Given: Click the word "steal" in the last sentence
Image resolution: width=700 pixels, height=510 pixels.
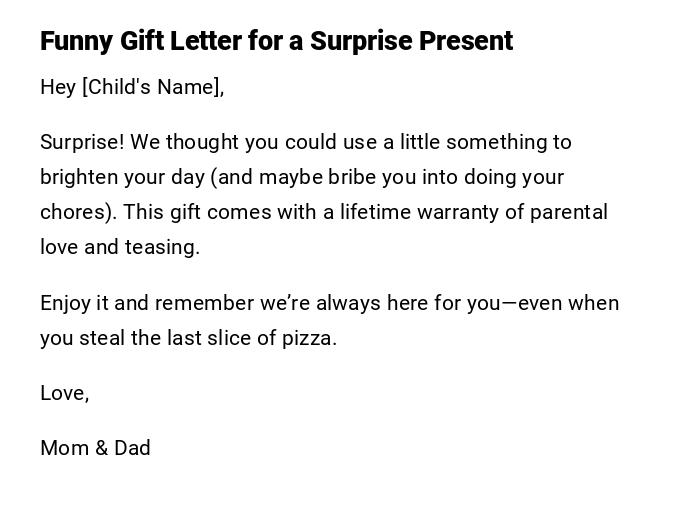Looking at the screenshot, I should tap(102, 338).
